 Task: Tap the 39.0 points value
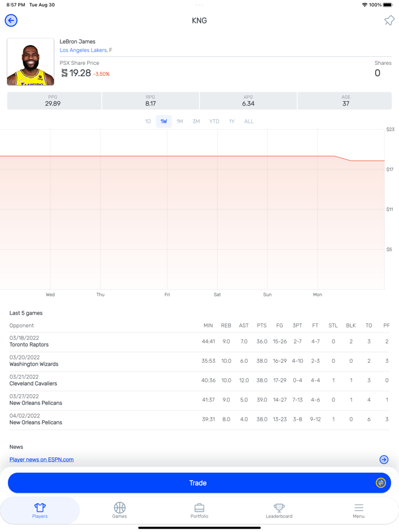tap(262, 400)
